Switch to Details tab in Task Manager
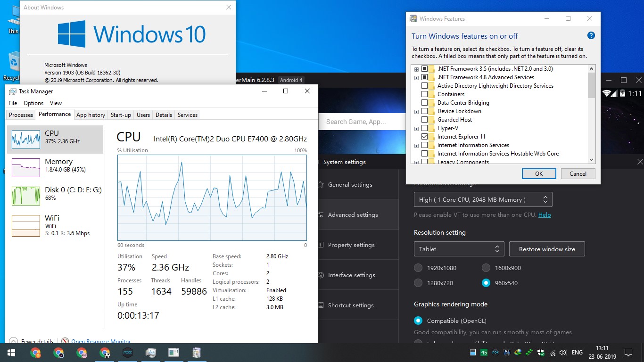Screen dimensions: 644x362 pyautogui.click(x=164, y=115)
